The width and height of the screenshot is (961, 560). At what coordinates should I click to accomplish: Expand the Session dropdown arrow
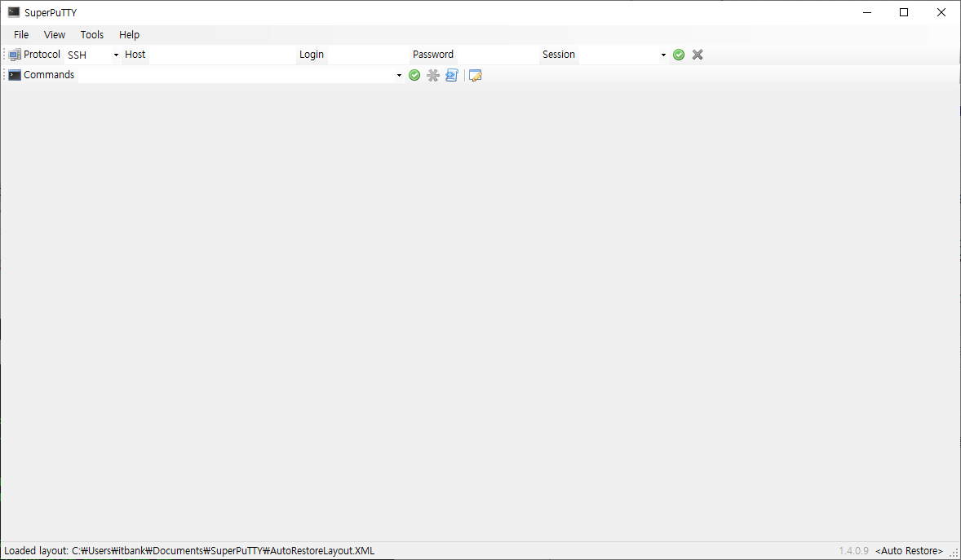tap(663, 55)
